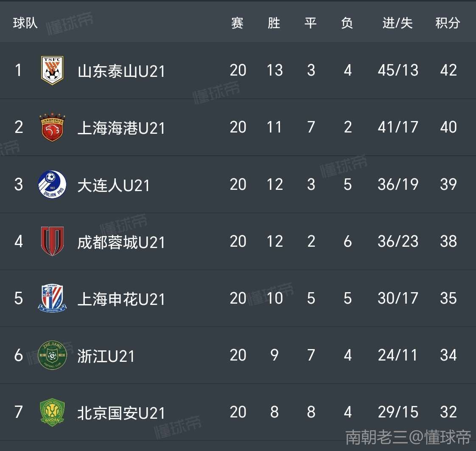Click the 球队 team column header

pyautogui.click(x=25, y=23)
